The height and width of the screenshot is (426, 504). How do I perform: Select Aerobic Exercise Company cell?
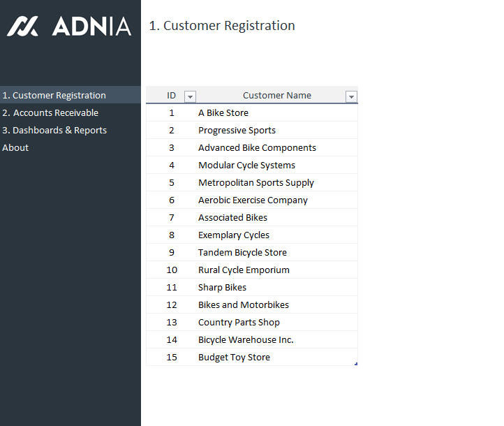click(x=253, y=200)
